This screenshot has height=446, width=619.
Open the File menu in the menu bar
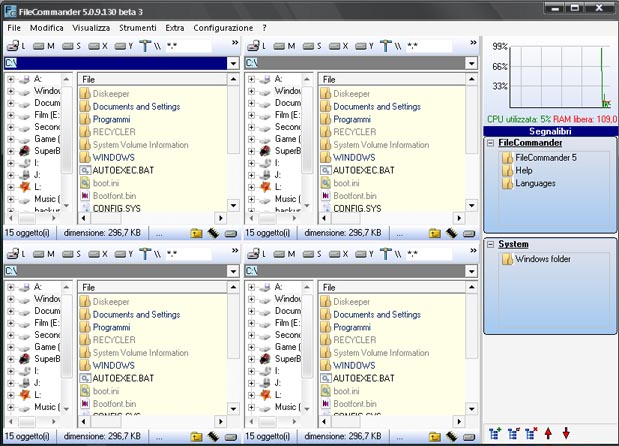[x=14, y=28]
